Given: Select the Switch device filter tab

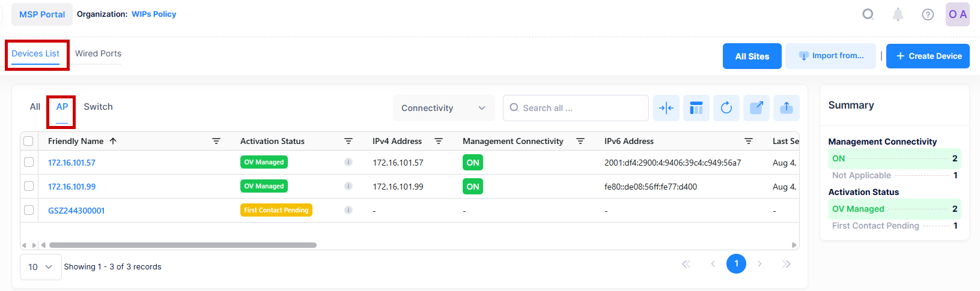Looking at the screenshot, I should [98, 107].
